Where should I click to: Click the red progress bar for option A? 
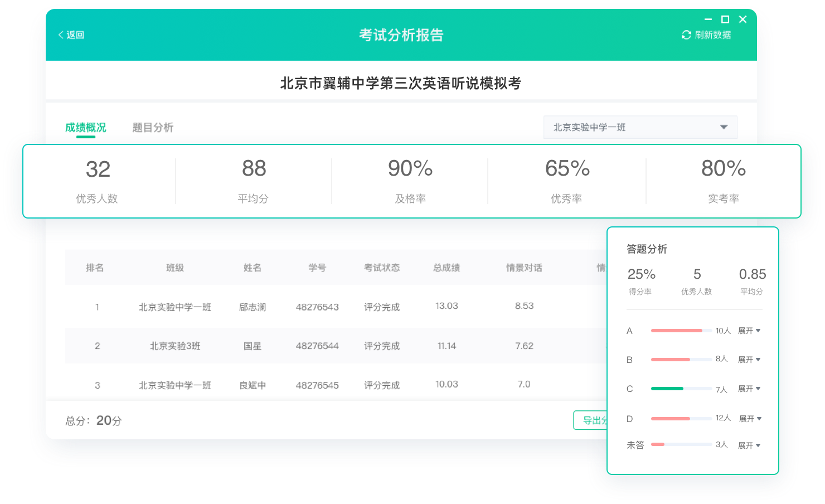676,331
